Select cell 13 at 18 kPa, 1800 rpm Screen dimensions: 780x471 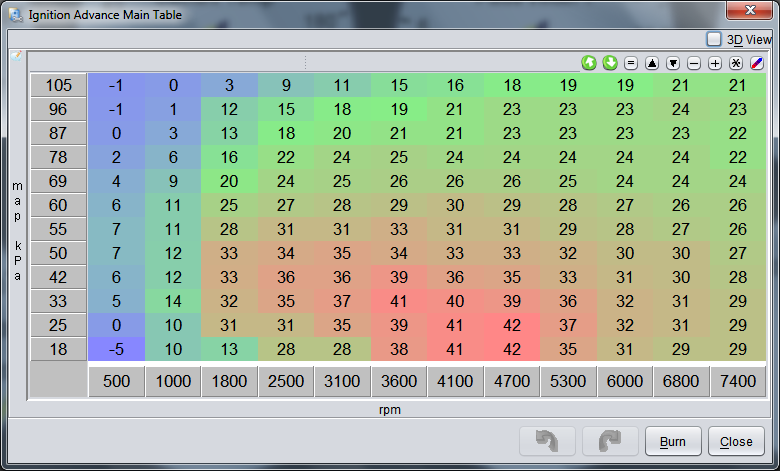point(229,349)
